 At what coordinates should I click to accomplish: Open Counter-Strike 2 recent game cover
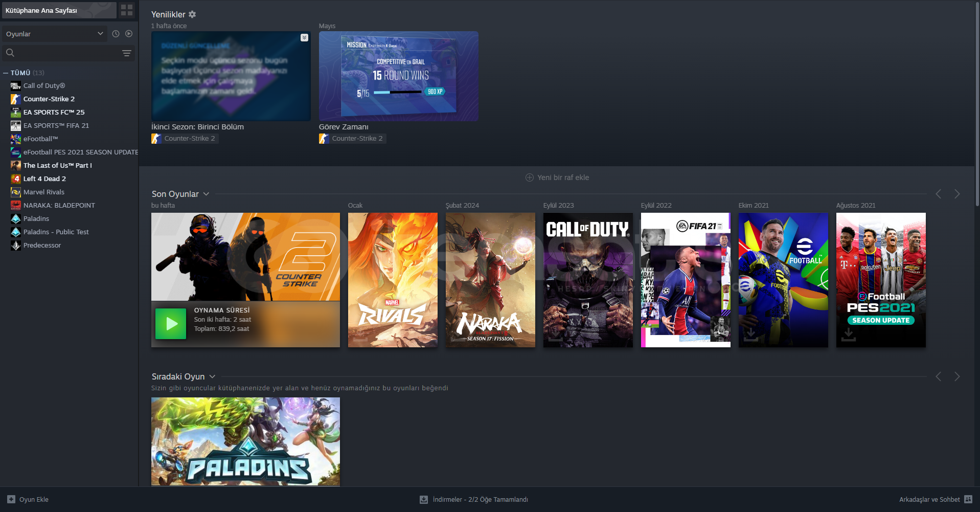(x=245, y=257)
